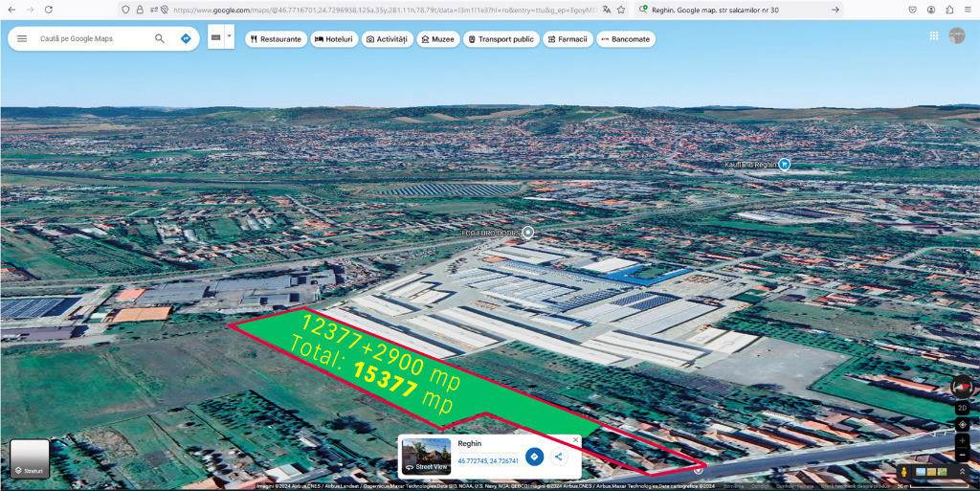
Task: Open directions using the blue arrow icon
Action: click(186, 39)
